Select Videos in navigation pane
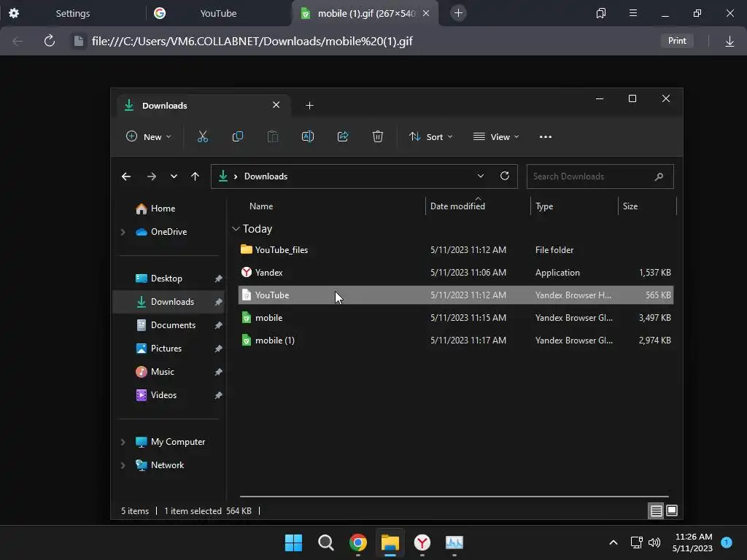Image resolution: width=747 pixels, height=560 pixels. tap(163, 395)
